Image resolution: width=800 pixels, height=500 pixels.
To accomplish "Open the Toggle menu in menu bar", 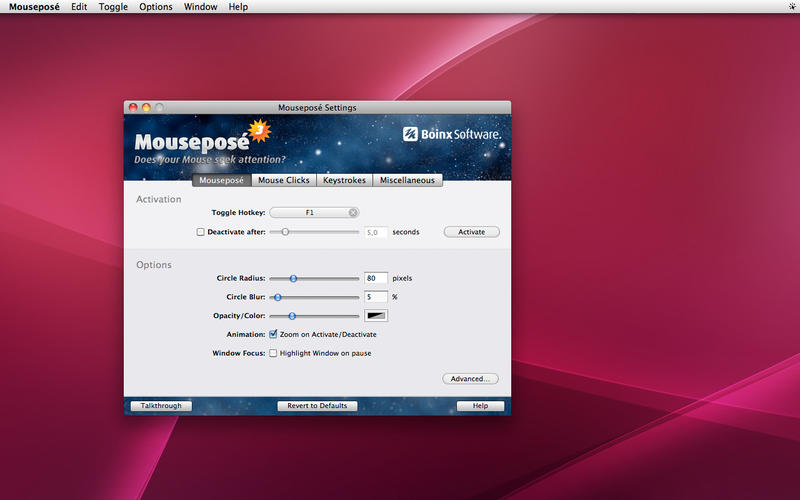I will point(113,7).
